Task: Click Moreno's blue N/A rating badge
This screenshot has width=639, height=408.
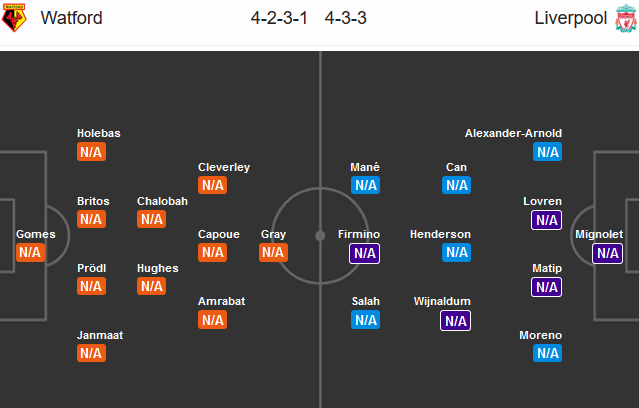Action: (x=547, y=353)
